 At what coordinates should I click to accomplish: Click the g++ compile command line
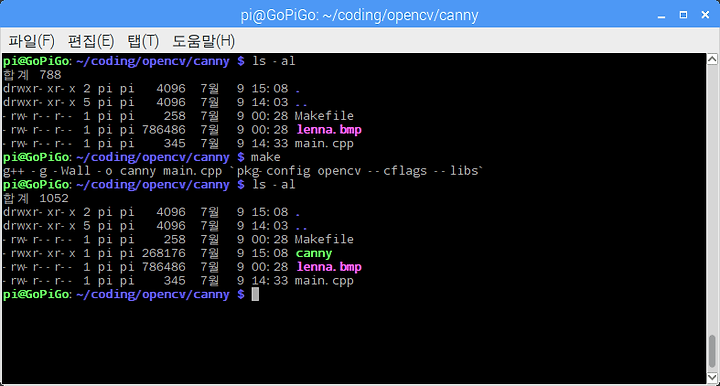243,171
